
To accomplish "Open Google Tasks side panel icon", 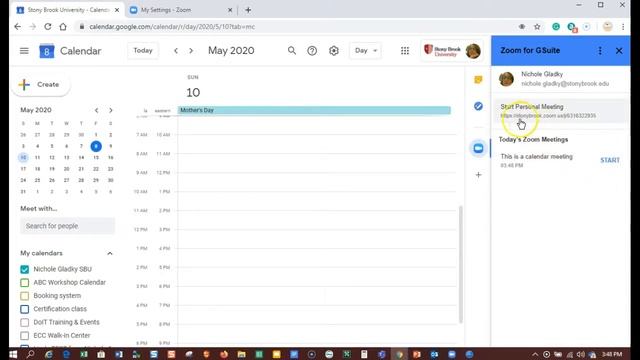I will [478, 106].
